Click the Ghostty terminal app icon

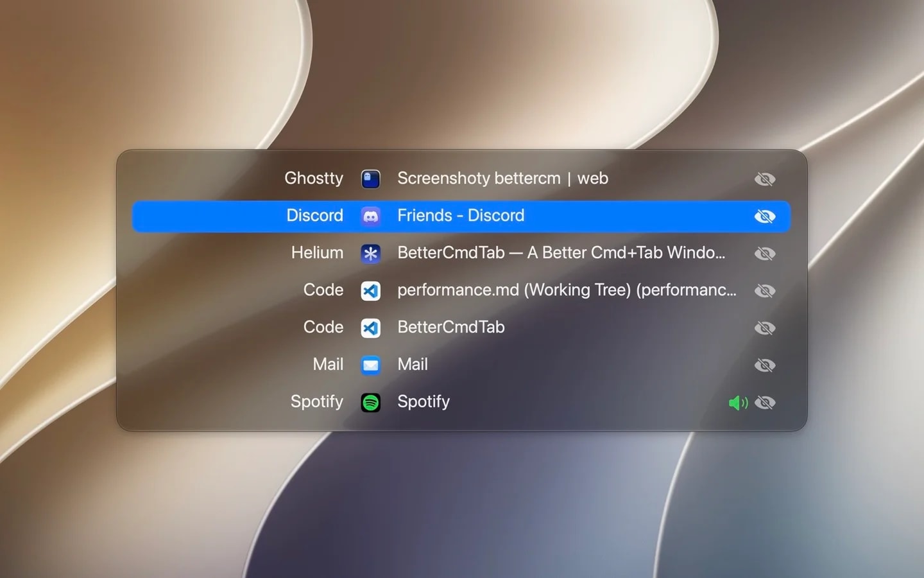pyautogui.click(x=370, y=179)
